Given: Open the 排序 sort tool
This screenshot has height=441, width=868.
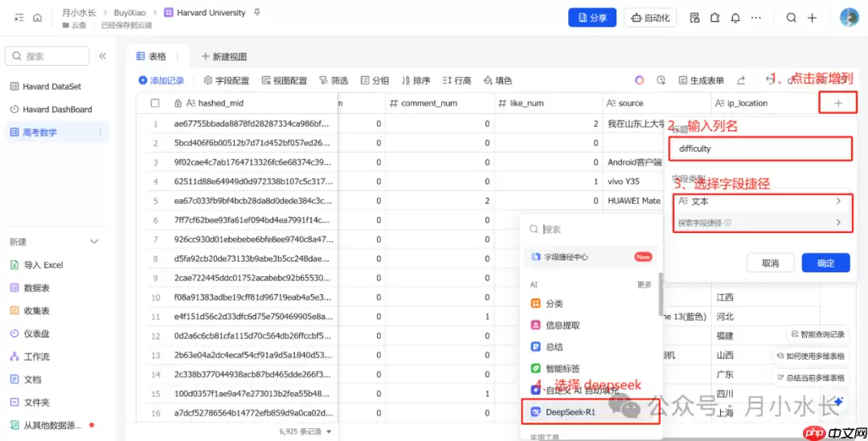Looking at the screenshot, I should click(x=416, y=81).
